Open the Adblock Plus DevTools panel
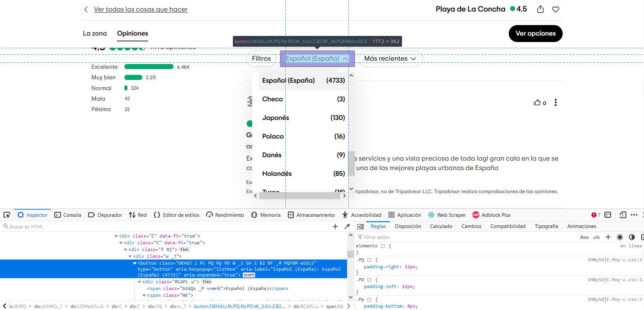The width and height of the screenshot is (644, 310). click(491, 215)
